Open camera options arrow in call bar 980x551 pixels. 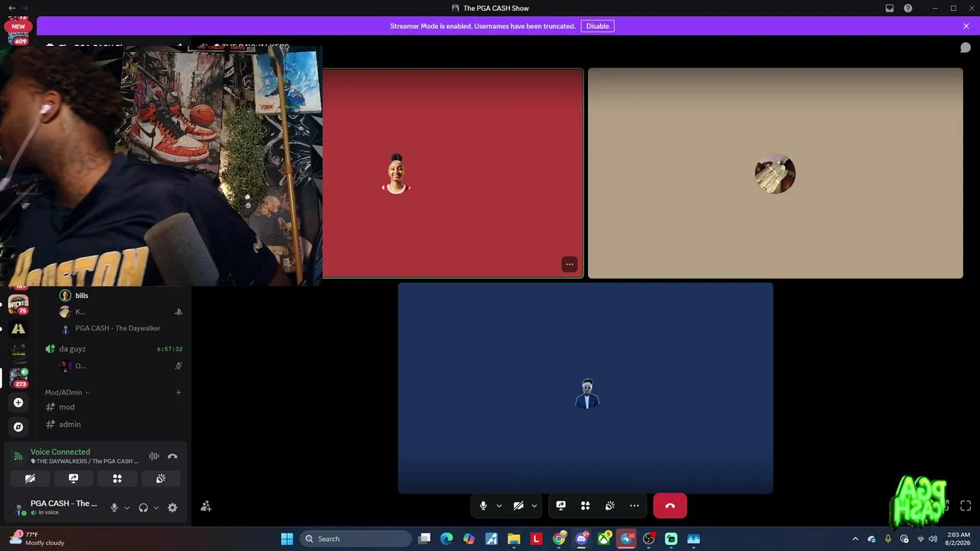pyautogui.click(x=534, y=506)
